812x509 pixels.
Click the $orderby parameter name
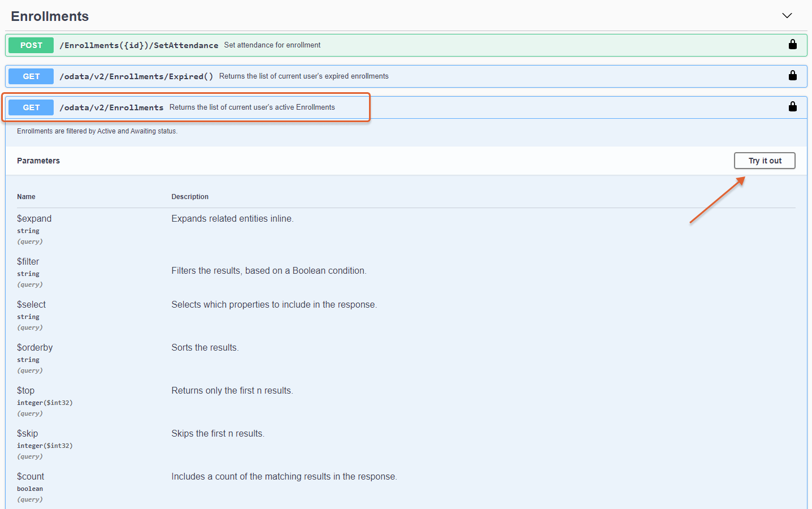[34, 347]
